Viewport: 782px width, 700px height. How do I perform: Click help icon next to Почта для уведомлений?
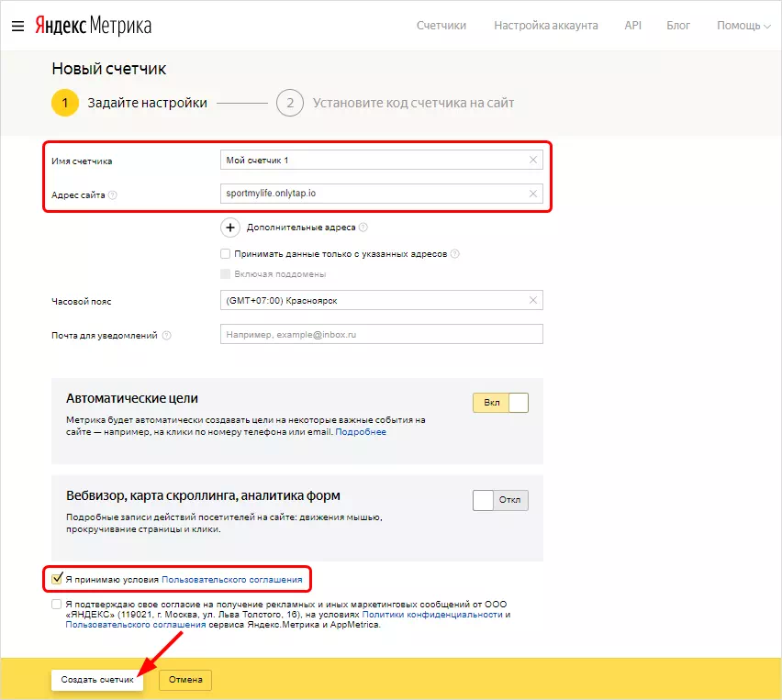point(166,336)
